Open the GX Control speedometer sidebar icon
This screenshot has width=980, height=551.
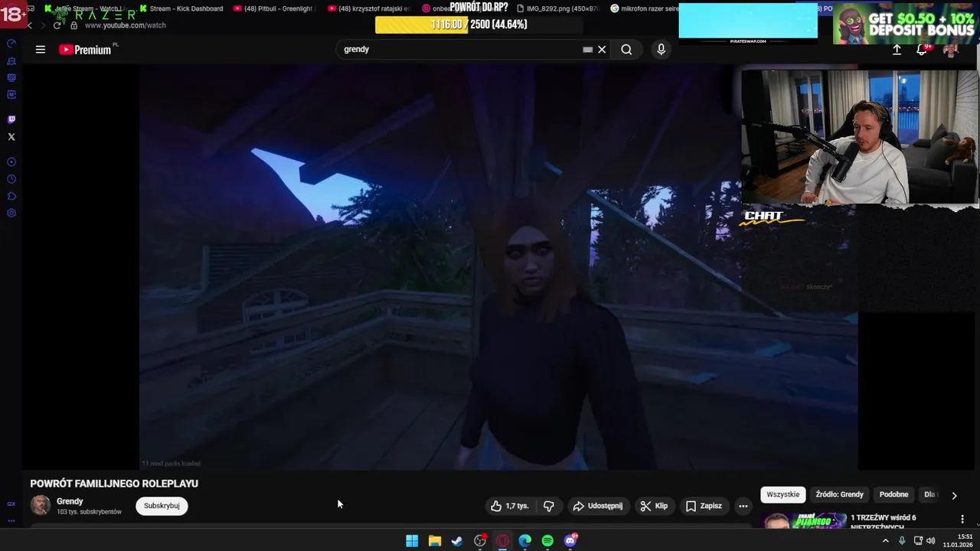pos(11,44)
